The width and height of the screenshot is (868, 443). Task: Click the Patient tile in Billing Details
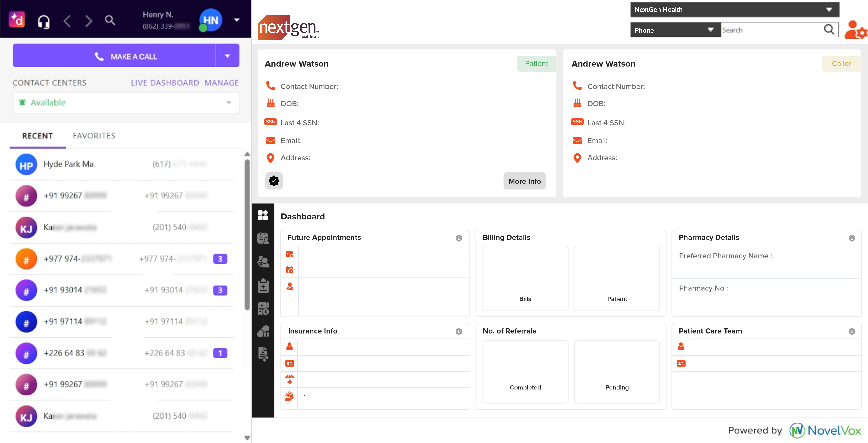(617, 278)
